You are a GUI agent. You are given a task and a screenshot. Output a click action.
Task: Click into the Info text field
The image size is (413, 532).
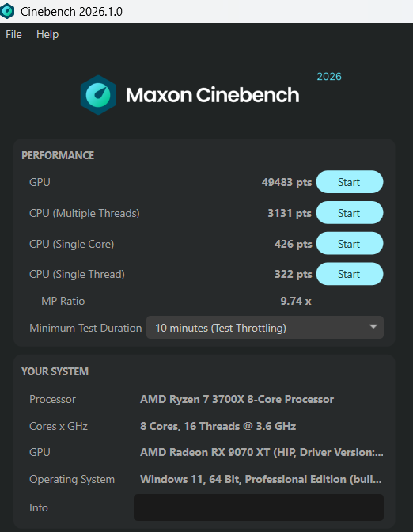tap(259, 507)
